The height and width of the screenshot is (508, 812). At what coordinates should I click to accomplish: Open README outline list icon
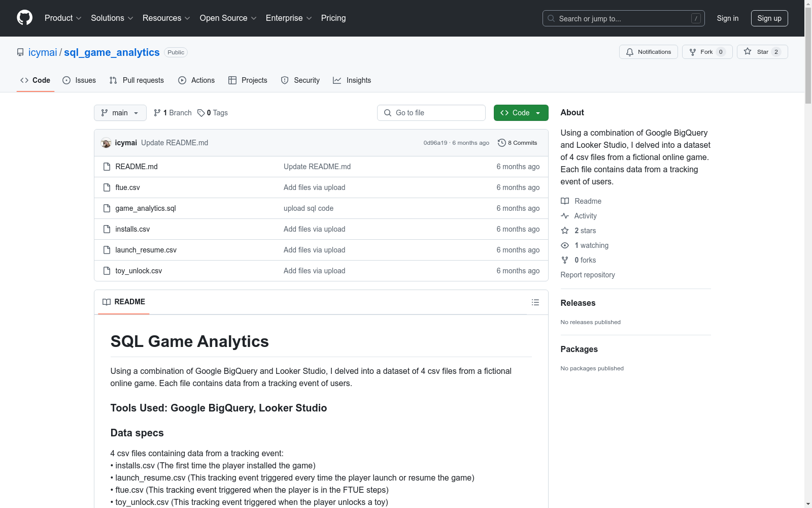[x=535, y=302]
